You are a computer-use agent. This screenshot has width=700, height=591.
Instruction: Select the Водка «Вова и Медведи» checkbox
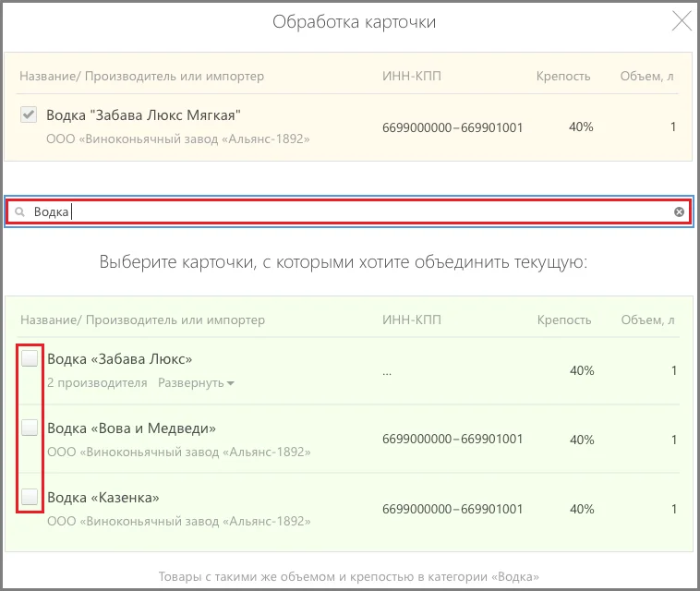[30, 428]
